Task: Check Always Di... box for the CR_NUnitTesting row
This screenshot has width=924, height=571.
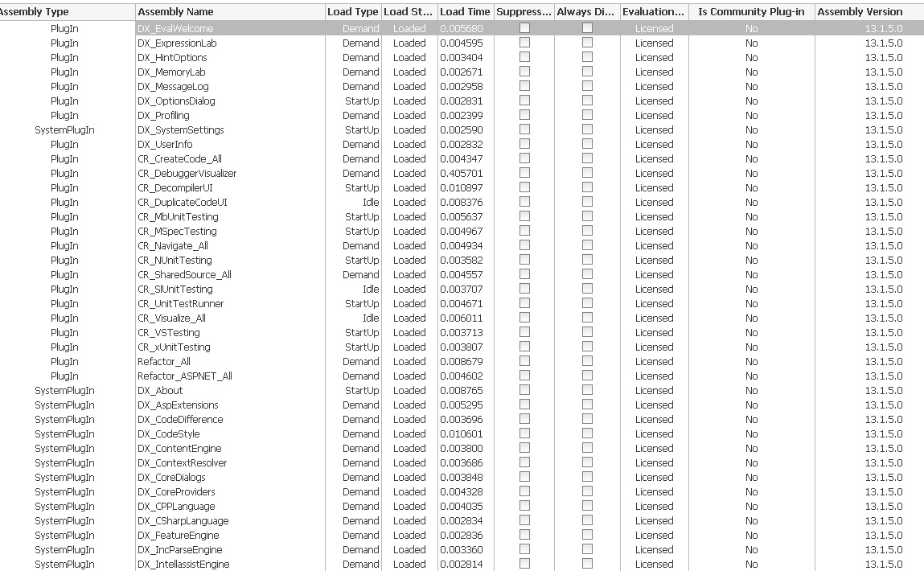Action: pos(587,260)
